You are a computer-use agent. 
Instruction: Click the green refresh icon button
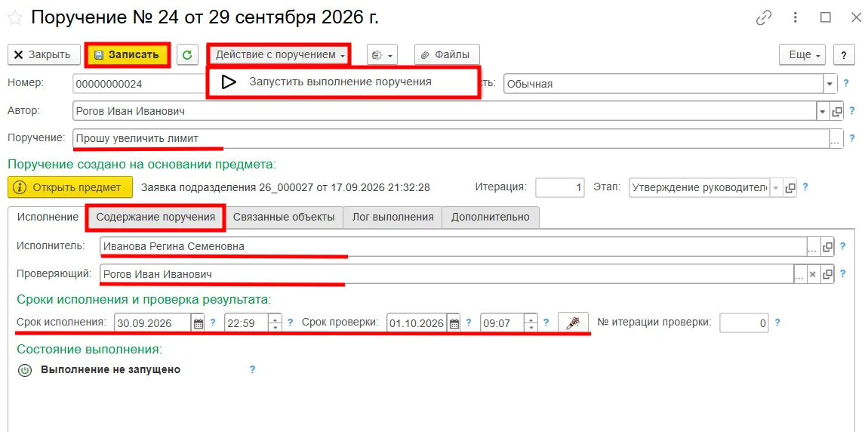(x=187, y=55)
